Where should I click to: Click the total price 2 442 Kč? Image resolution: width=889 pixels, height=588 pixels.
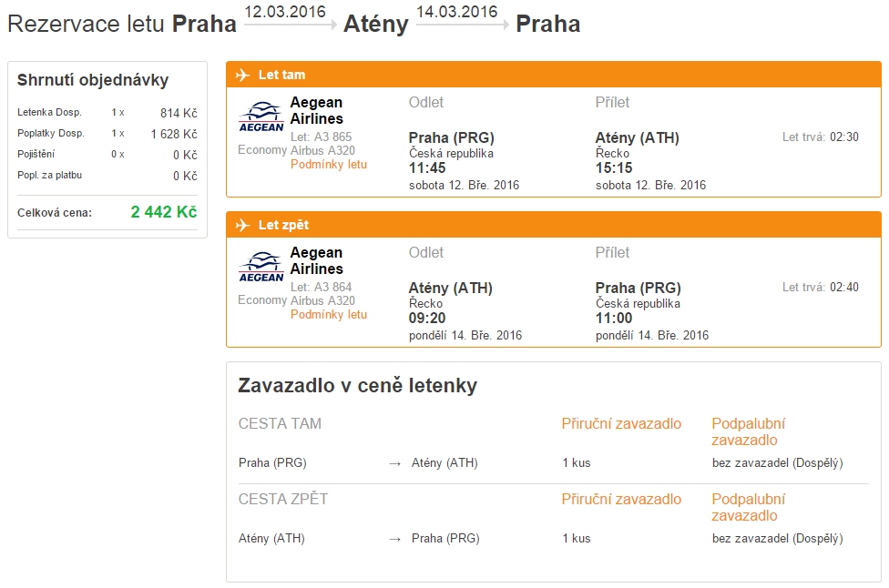click(164, 212)
